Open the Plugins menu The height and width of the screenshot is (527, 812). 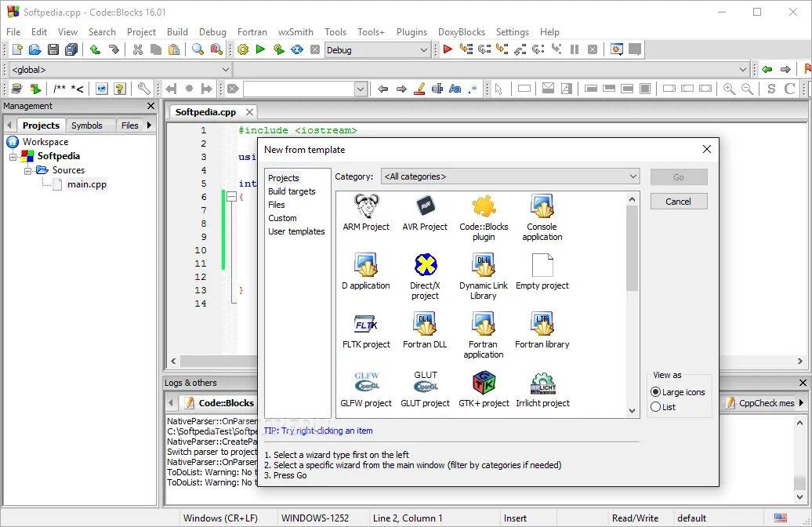(x=411, y=31)
